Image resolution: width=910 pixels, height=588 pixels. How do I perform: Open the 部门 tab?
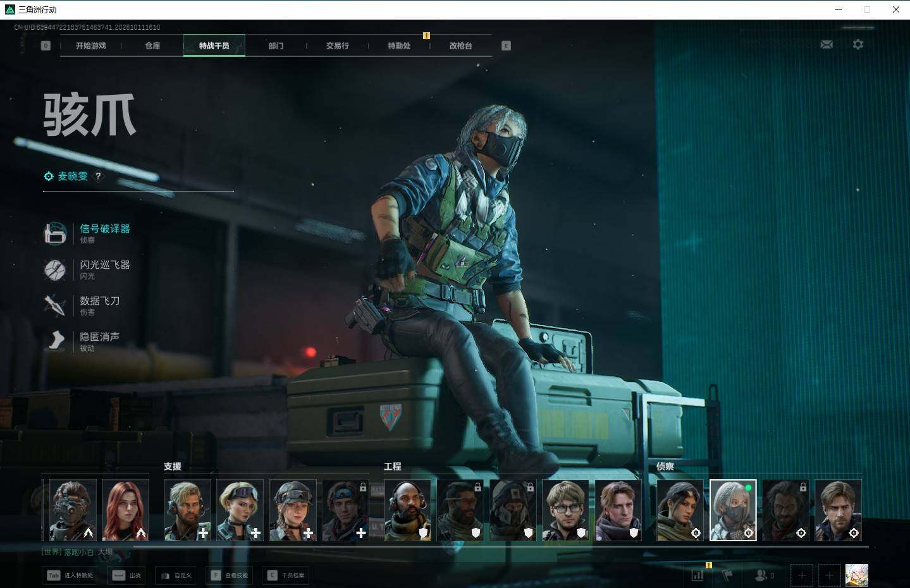[276, 46]
